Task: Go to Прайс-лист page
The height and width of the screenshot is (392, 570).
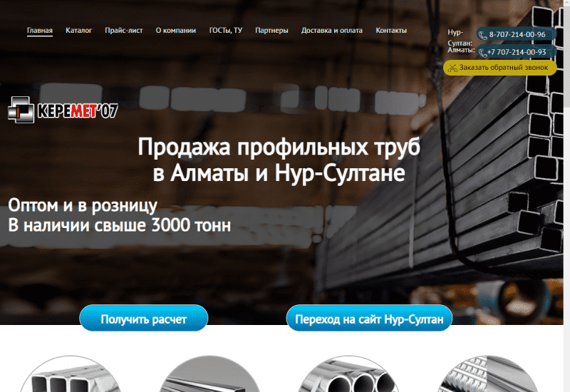Action: pos(123,31)
